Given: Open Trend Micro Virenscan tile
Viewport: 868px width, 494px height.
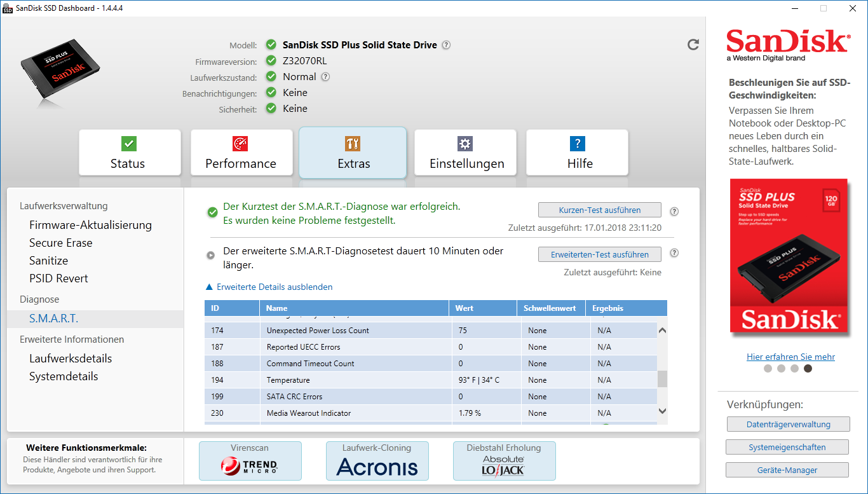Looking at the screenshot, I should coord(250,461).
